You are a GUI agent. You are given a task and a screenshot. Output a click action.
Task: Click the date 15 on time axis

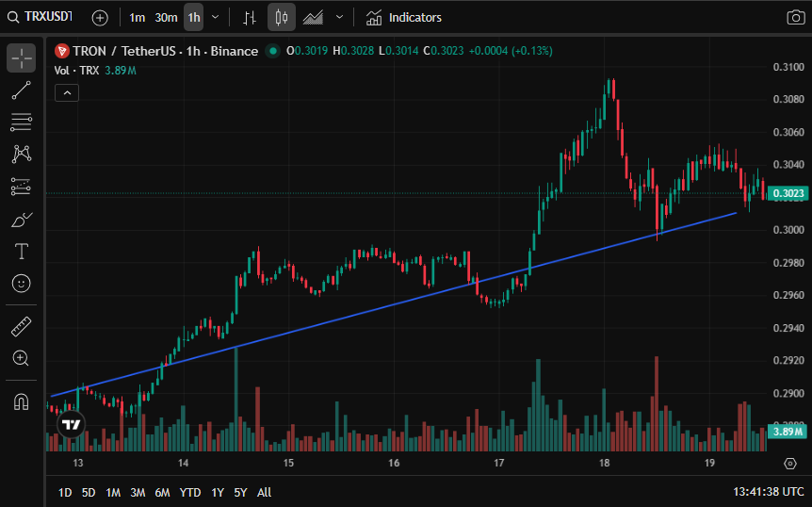(x=288, y=463)
